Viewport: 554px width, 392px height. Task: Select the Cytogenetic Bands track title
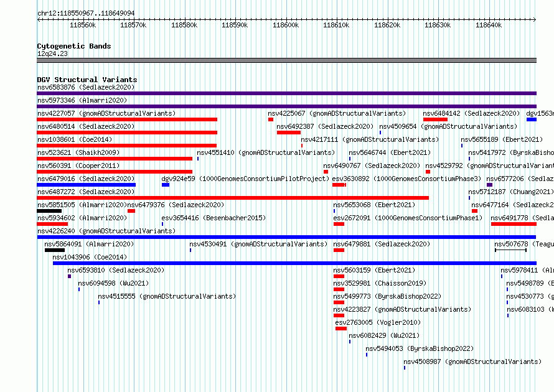(x=74, y=46)
